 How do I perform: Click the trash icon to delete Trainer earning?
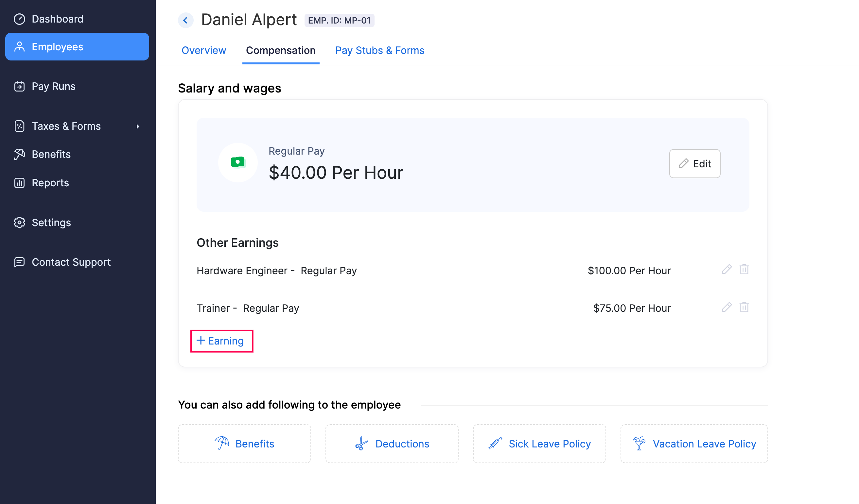[x=745, y=307]
